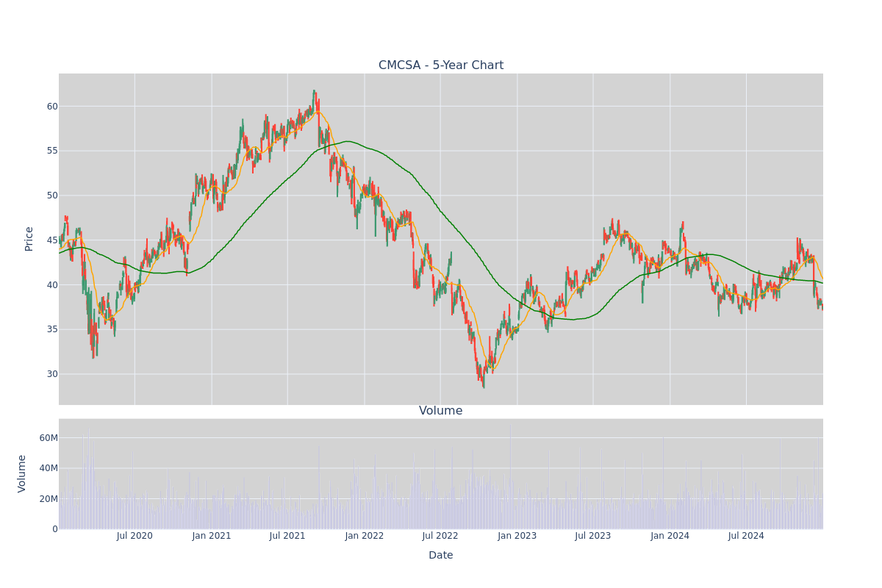The image size is (882, 588).
Task: Click the "Jul 2021" date tick label
Action: (287, 536)
